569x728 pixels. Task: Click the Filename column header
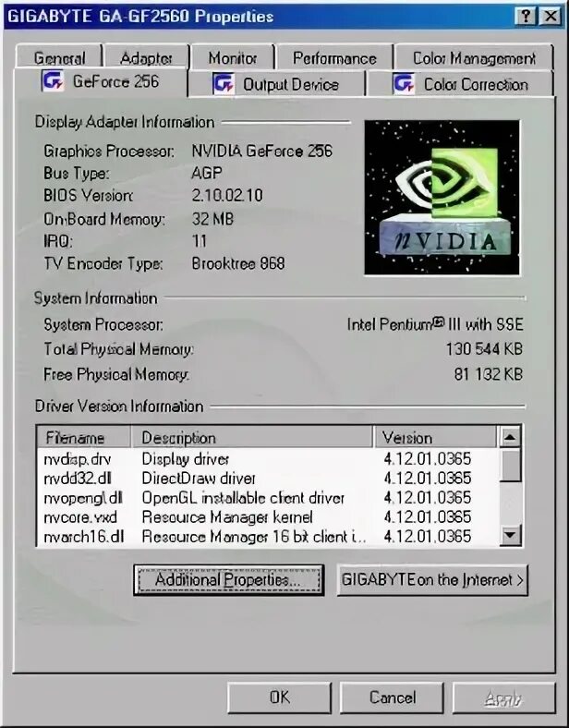[84, 437]
